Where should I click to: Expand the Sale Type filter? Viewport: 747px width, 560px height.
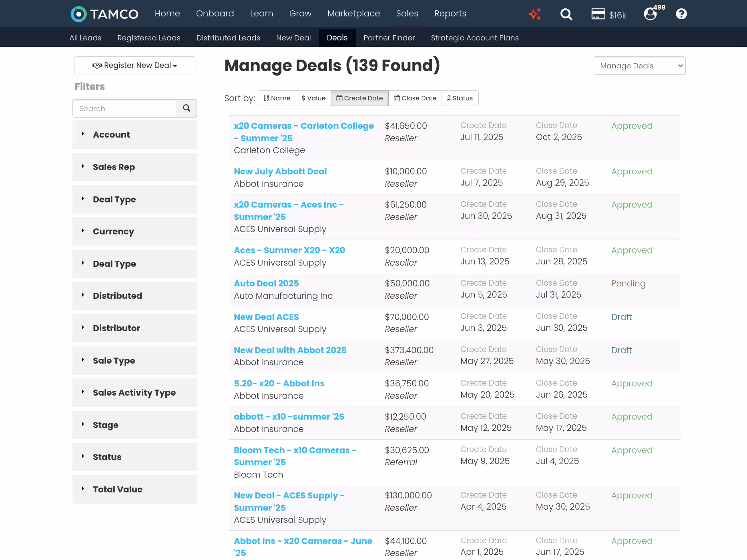pyautogui.click(x=135, y=361)
